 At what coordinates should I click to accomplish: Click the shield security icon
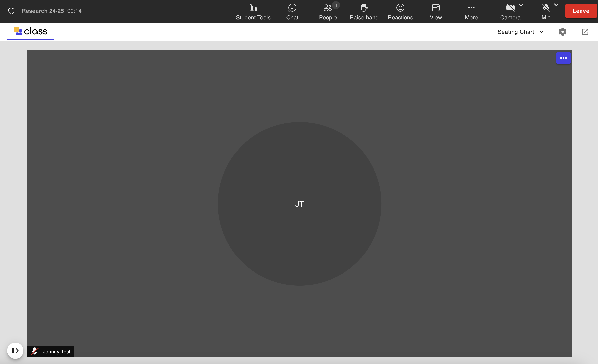coord(11,11)
